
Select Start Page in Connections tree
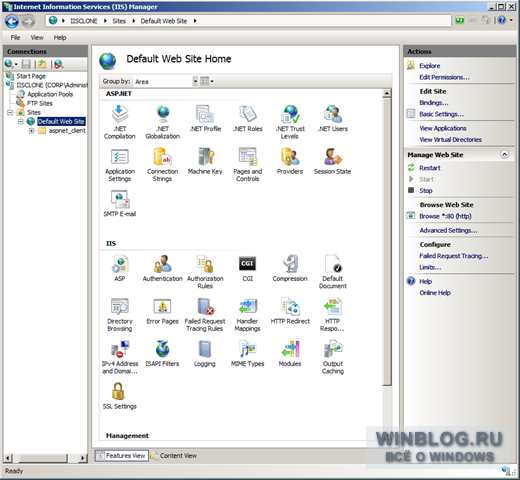click(31, 76)
